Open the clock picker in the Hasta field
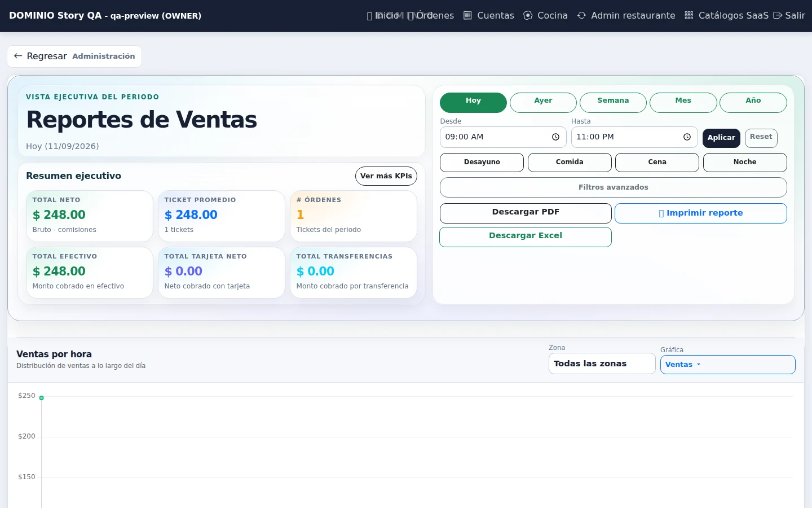This screenshot has width=812, height=508. click(687, 137)
